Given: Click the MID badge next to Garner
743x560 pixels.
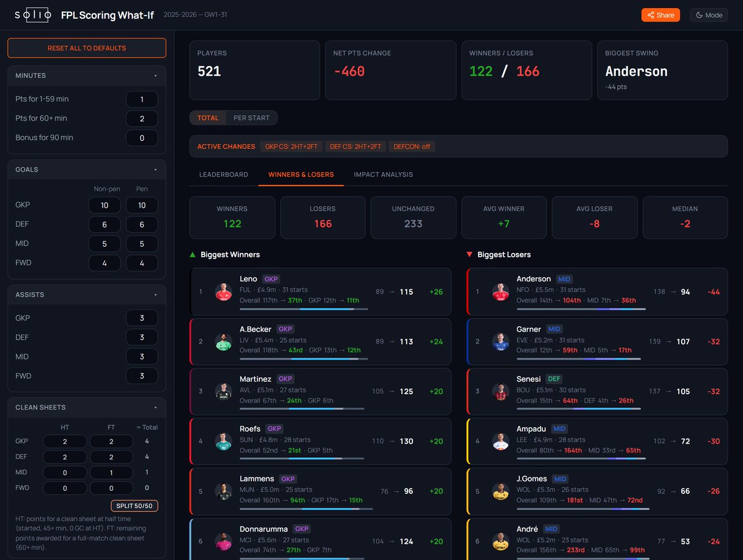Looking at the screenshot, I should click(x=554, y=329).
